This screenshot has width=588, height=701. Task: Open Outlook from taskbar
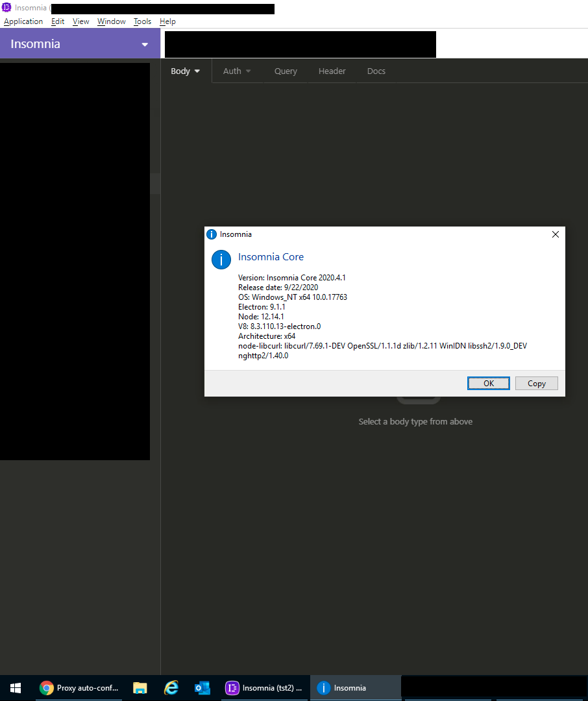coord(202,688)
